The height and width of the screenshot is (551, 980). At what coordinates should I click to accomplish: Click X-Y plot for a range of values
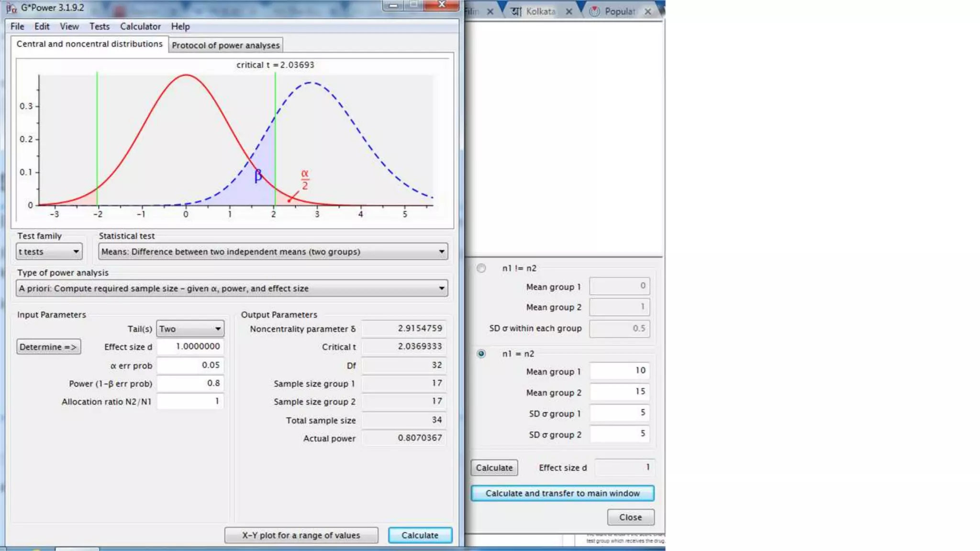(x=301, y=535)
